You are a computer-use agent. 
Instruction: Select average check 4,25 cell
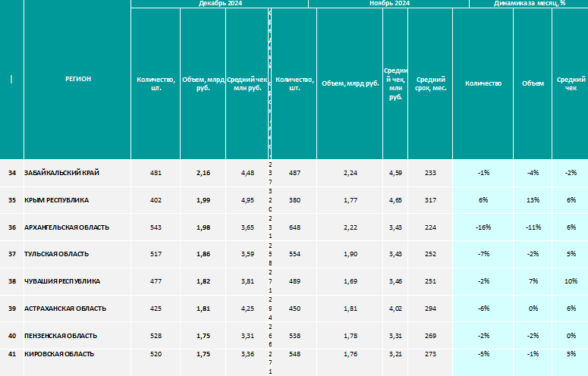tap(247, 309)
